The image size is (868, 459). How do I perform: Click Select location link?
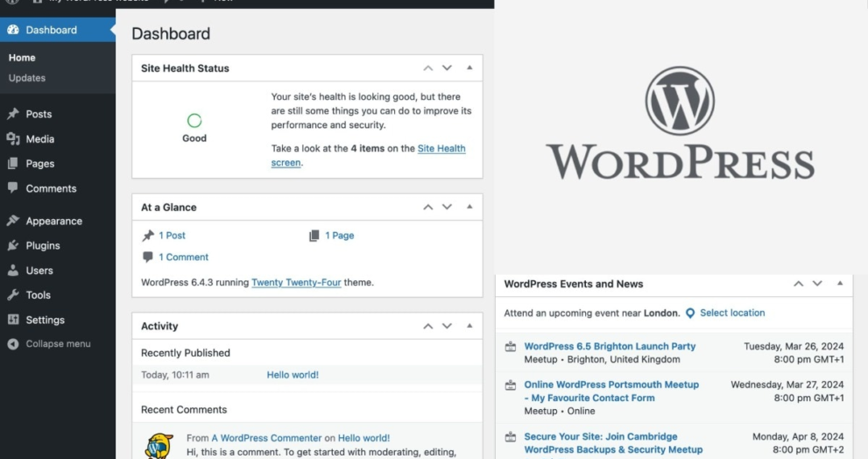[x=732, y=313]
